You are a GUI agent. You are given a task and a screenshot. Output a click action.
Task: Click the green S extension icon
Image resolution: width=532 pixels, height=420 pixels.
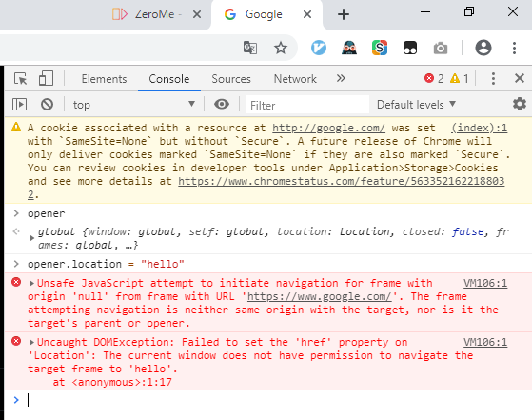[x=380, y=48]
